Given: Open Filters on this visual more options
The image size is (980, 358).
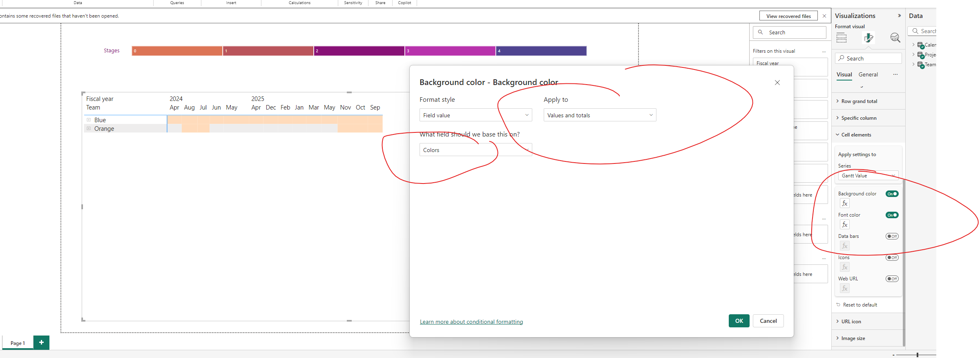Looking at the screenshot, I should click(x=824, y=51).
